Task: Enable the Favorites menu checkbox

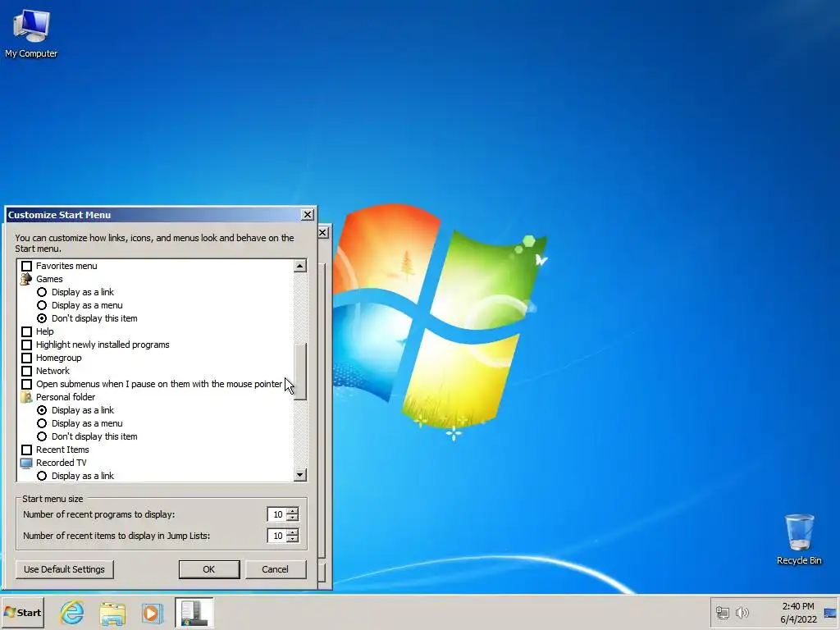Action: [x=26, y=266]
